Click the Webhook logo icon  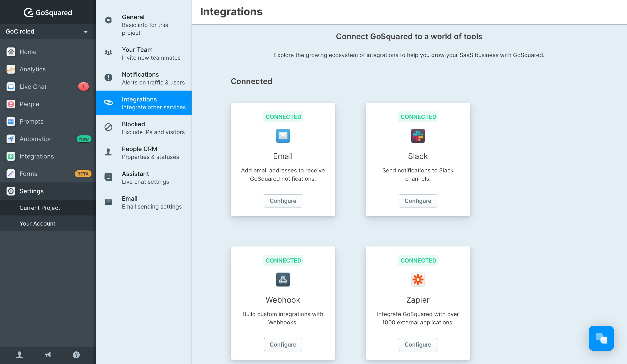(x=283, y=279)
